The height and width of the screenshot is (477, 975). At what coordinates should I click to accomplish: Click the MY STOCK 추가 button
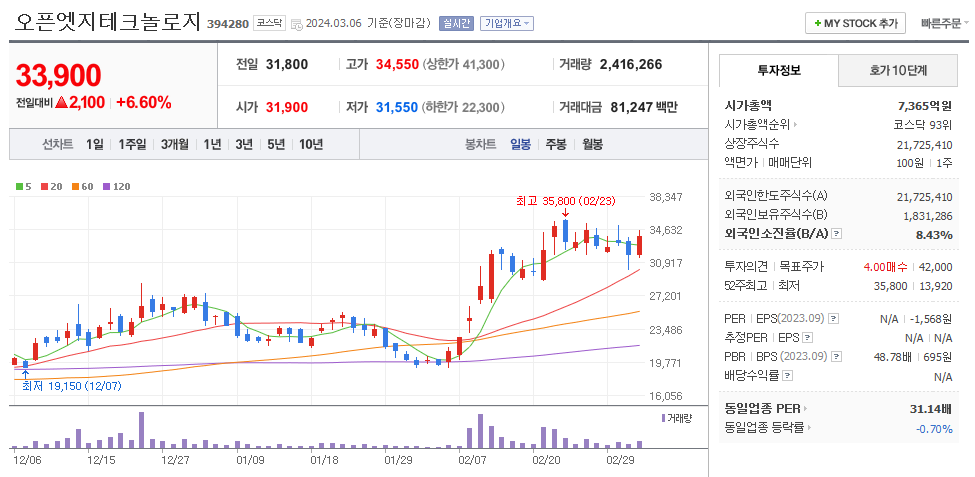coord(855,24)
